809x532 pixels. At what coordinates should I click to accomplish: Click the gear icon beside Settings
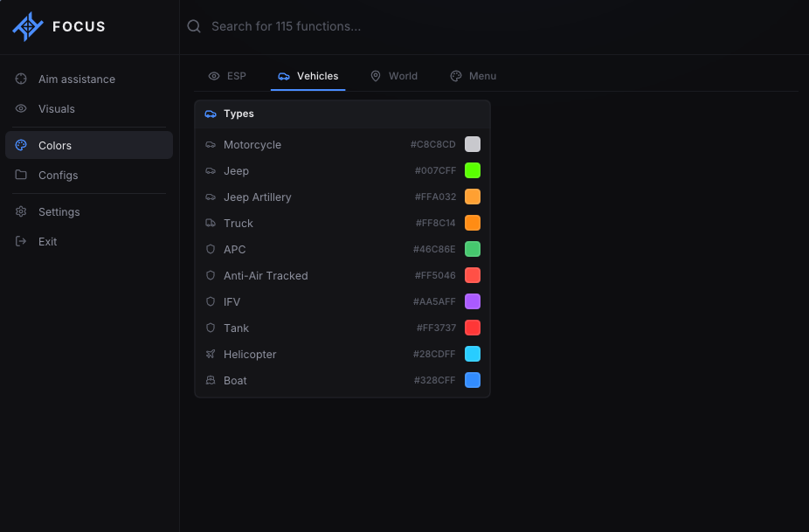pyautogui.click(x=21, y=211)
